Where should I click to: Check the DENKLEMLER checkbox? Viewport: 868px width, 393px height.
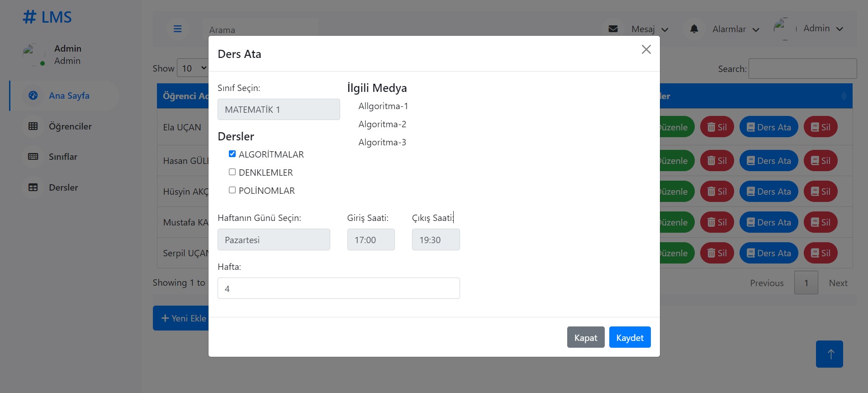232,172
